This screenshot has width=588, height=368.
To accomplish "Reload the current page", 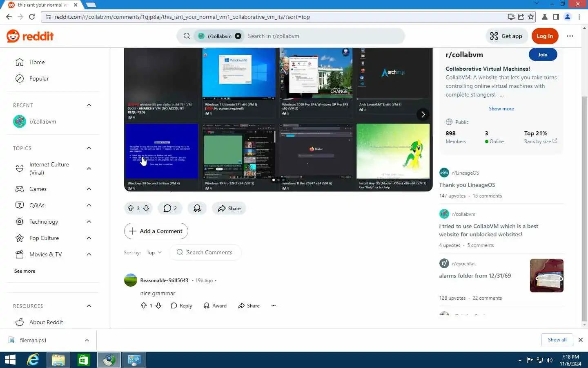I will pyautogui.click(x=32, y=17).
